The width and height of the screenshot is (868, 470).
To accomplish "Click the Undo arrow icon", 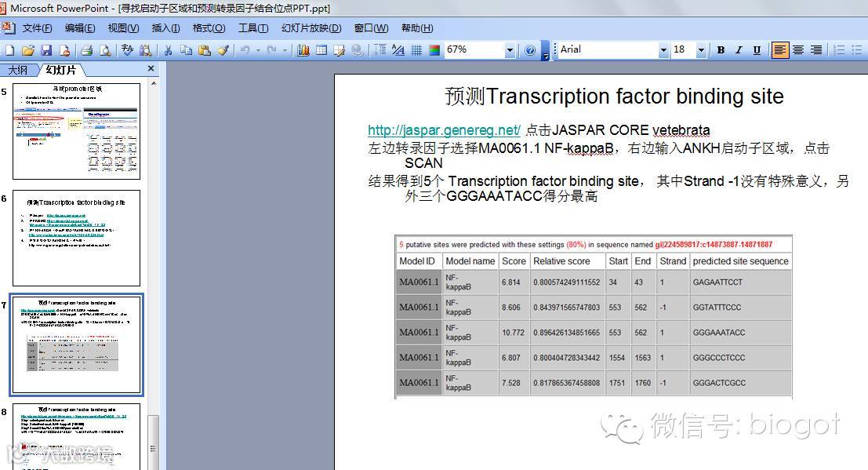I will (245, 50).
